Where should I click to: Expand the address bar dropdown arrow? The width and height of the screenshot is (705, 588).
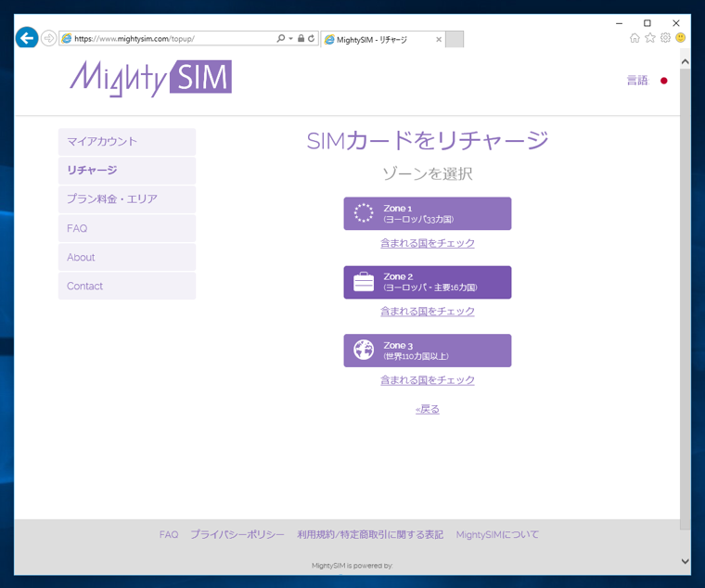(291, 39)
